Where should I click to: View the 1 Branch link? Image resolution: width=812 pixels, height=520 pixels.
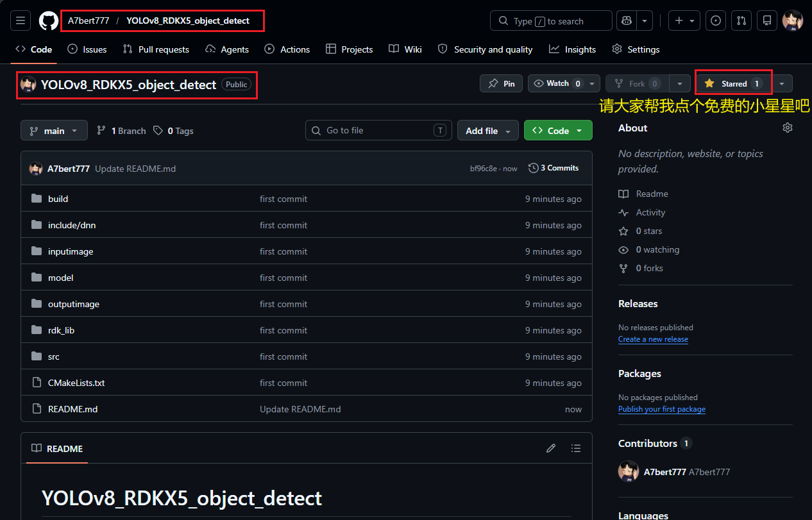[121, 130]
